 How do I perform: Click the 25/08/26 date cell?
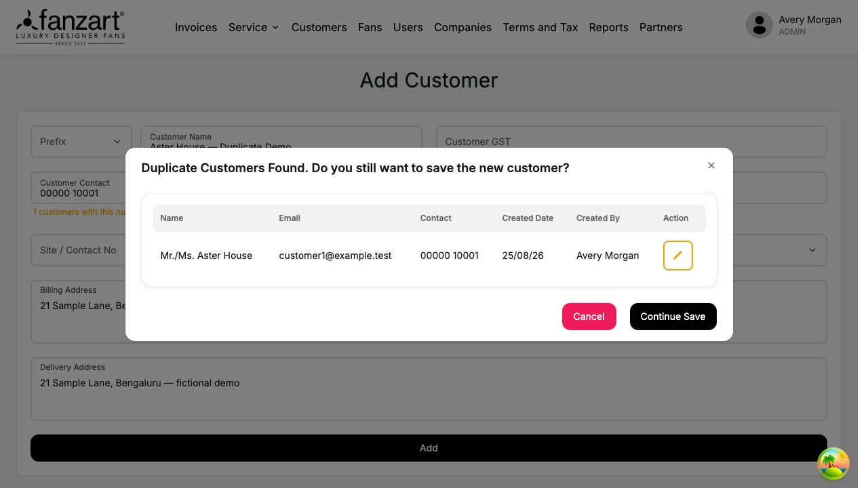pos(523,256)
